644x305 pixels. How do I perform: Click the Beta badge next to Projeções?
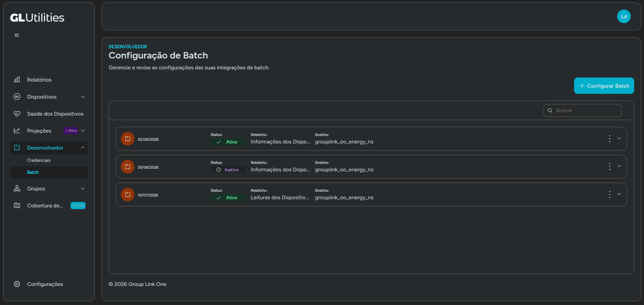[71, 131]
